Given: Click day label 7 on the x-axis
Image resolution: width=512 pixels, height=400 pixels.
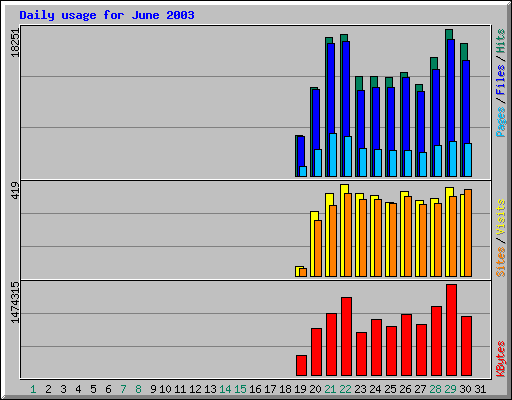Looking at the screenshot, I should point(123,389).
